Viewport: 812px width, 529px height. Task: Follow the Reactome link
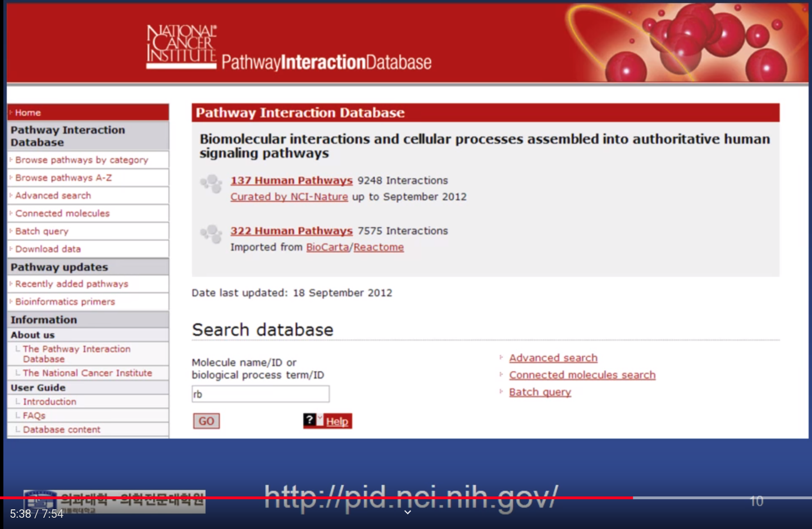378,247
